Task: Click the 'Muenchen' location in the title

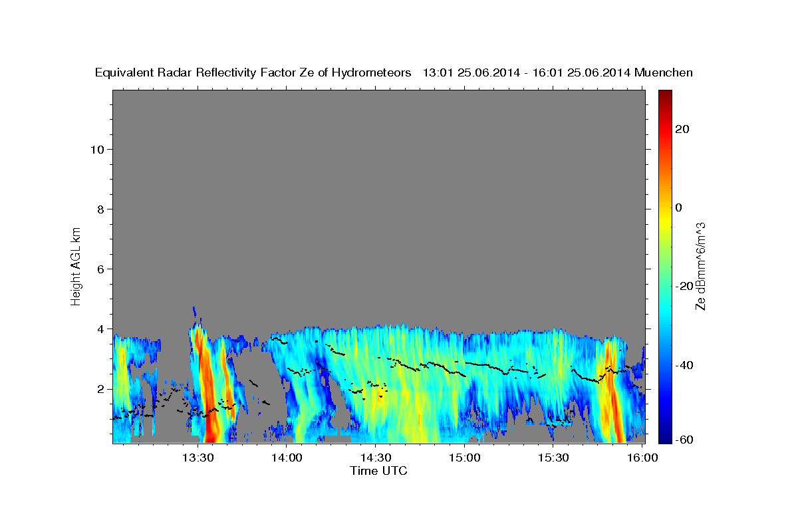Action: coord(664,72)
